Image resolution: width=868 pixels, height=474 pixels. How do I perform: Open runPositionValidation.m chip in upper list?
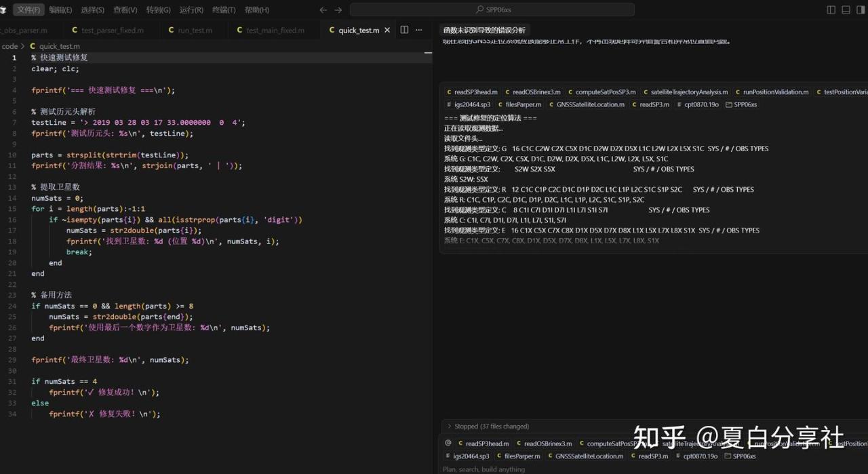click(x=771, y=92)
